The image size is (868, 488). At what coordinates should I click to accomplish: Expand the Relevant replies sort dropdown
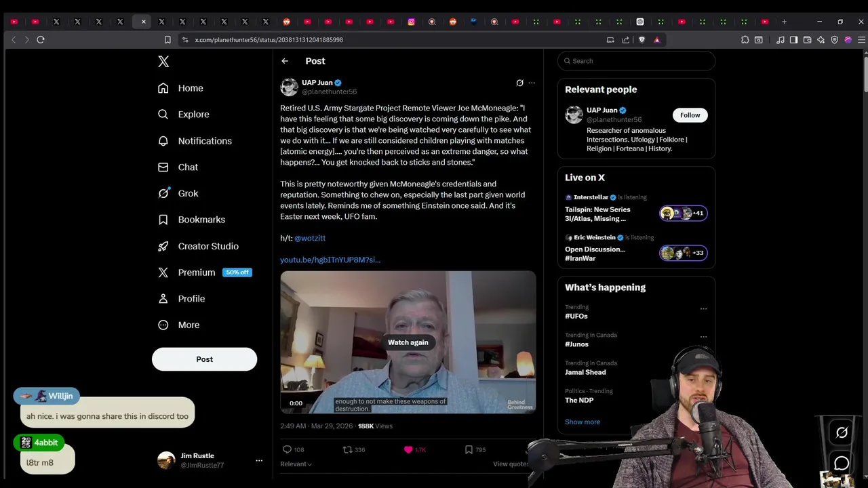296,464
